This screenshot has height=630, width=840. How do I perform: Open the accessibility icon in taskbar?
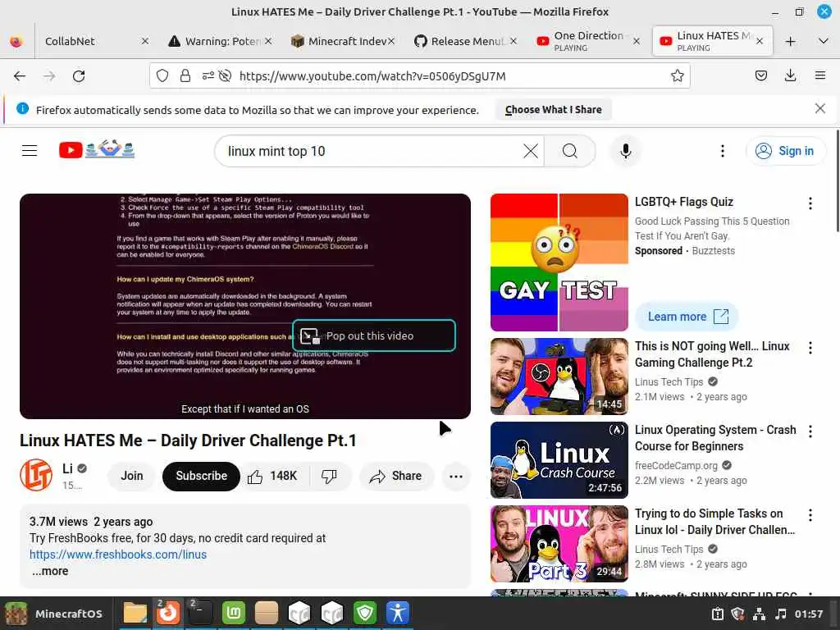(x=398, y=614)
